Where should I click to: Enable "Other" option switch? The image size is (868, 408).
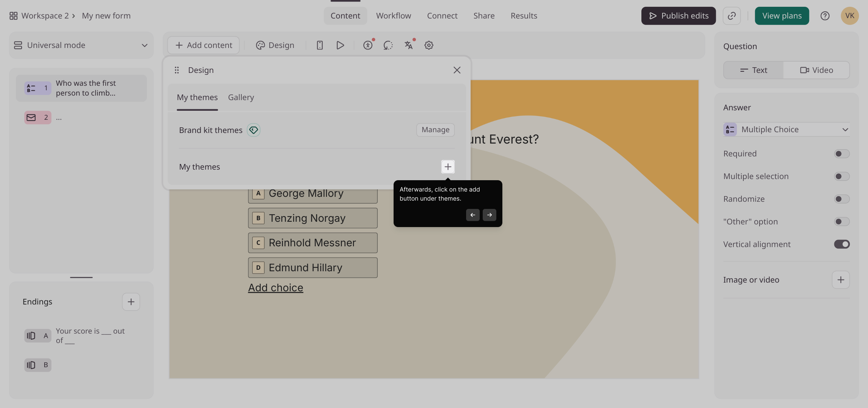click(842, 222)
